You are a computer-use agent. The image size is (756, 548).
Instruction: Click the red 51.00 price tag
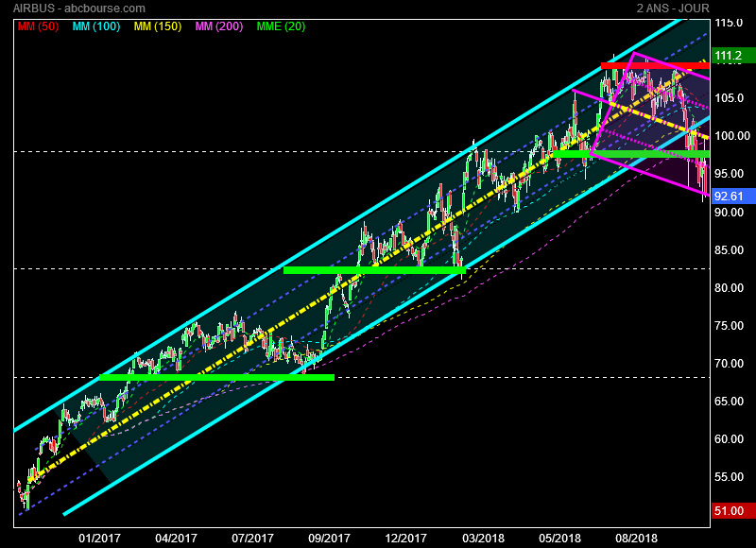[x=733, y=511]
